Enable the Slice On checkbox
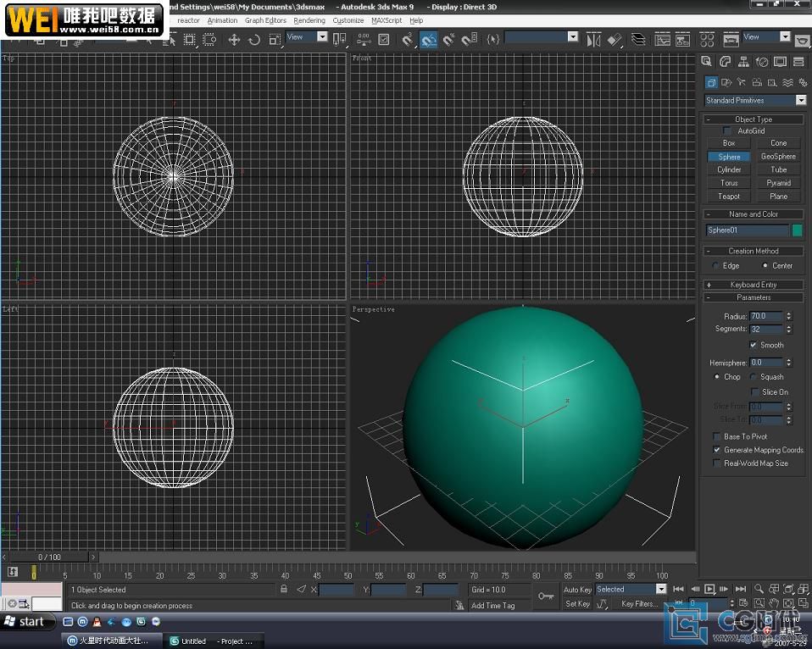Image resolution: width=812 pixels, height=649 pixels. coord(754,391)
